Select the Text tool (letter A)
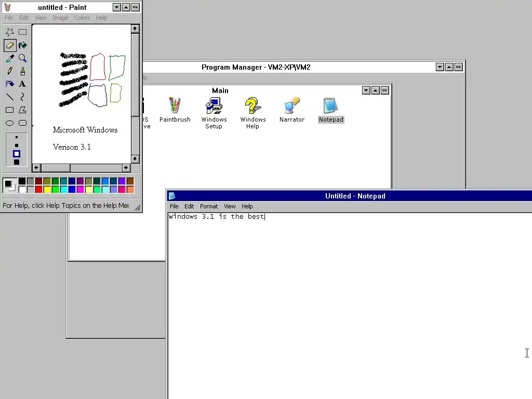This screenshot has width=532, height=399. [x=23, y=84]
